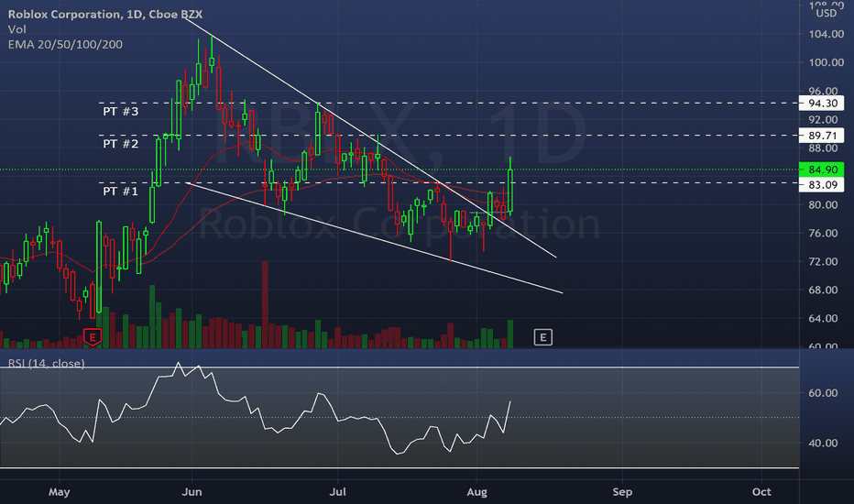Click the 83.09 price level tag
The image size is (854, 504).
pos(822,185)
